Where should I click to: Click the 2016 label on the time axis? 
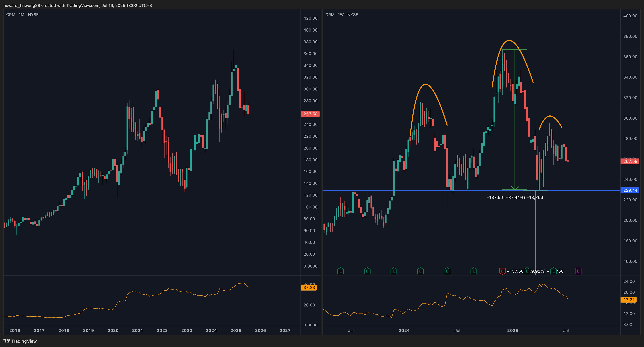15,331
